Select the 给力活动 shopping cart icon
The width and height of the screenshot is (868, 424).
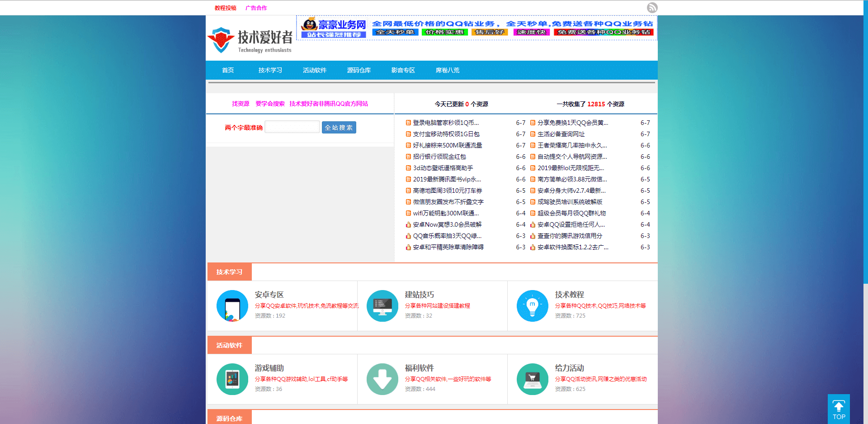(532, 379)
